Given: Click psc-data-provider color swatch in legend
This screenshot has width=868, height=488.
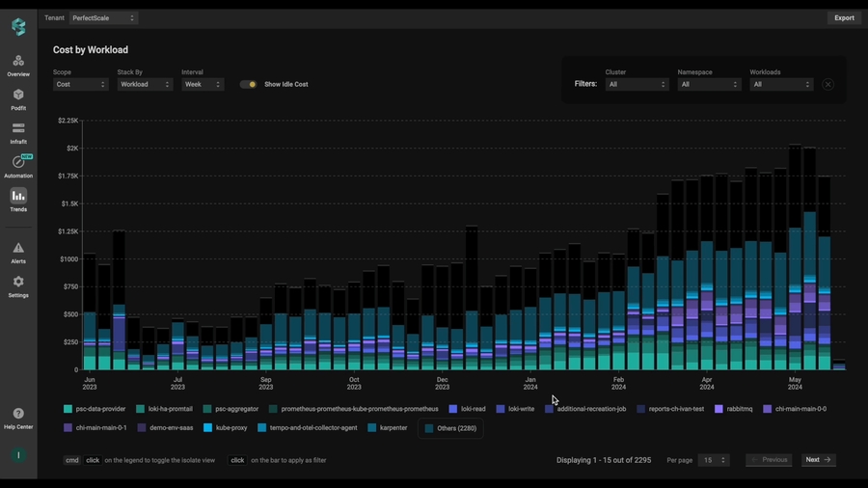Looking at the screenshot, I should point(68,409).
